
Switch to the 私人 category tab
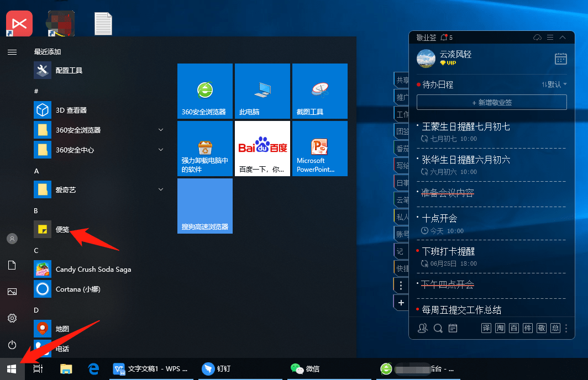pos(402,217)
